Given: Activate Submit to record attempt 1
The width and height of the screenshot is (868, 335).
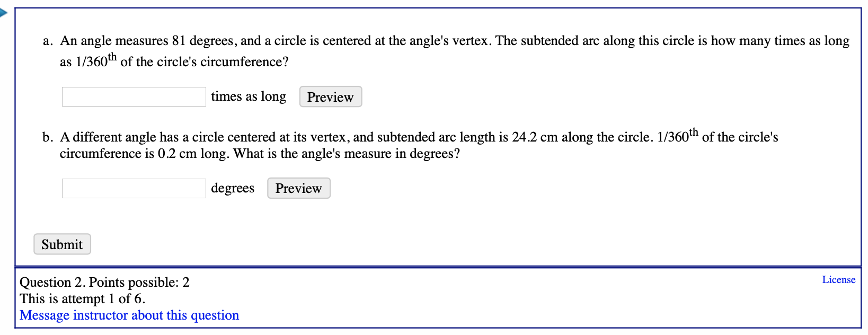Looking at the screenshot, I should click(x=62, y=244).
